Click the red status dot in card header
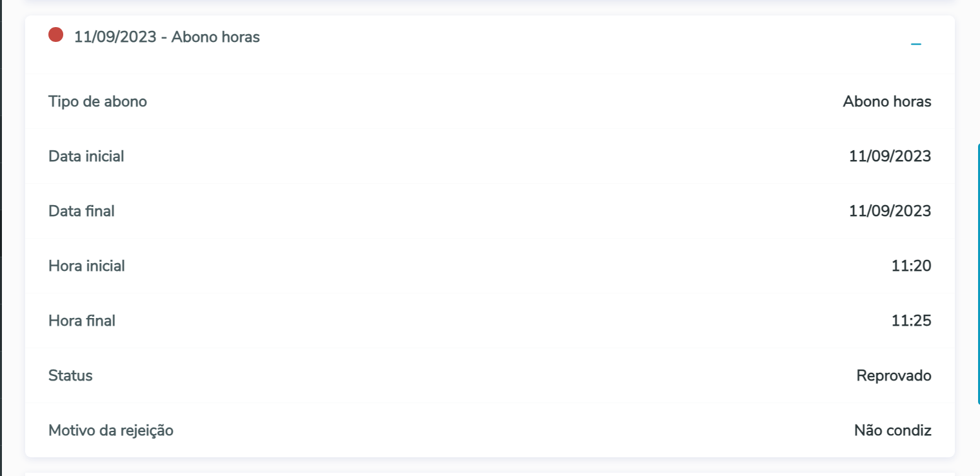This screenshot has width=980, height=476. point(56,35)
